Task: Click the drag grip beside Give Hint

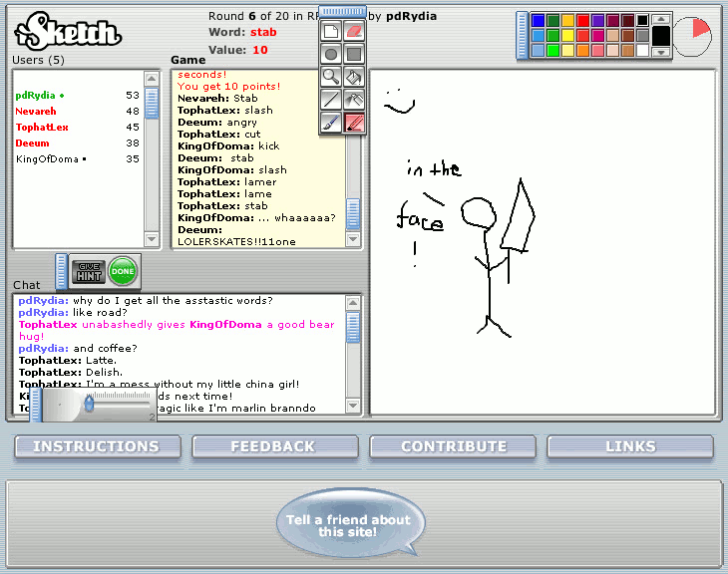Action: [61, 271]
